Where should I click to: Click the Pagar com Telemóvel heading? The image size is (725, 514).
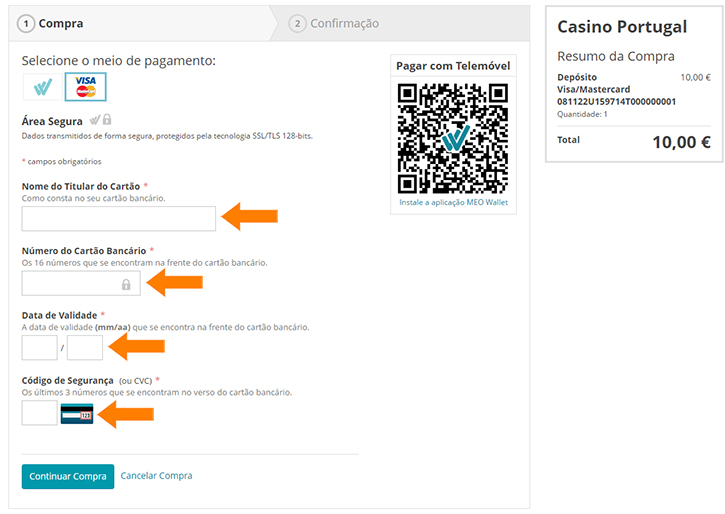coord(453,66)
